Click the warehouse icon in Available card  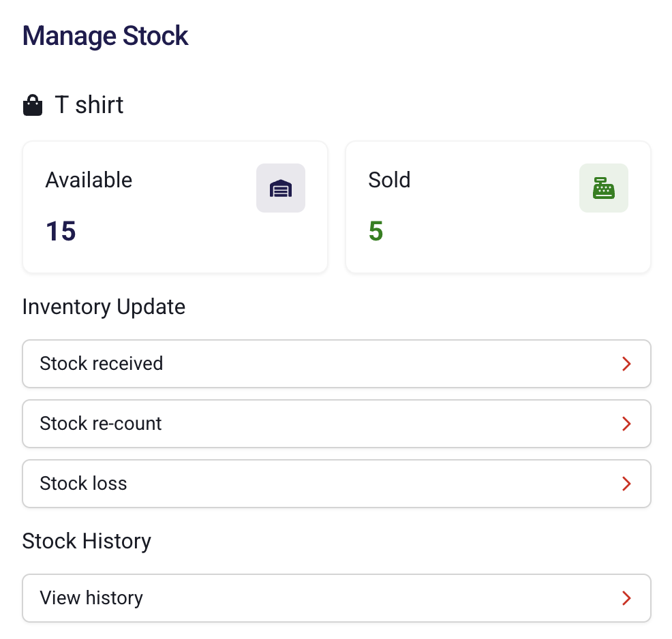280,188
